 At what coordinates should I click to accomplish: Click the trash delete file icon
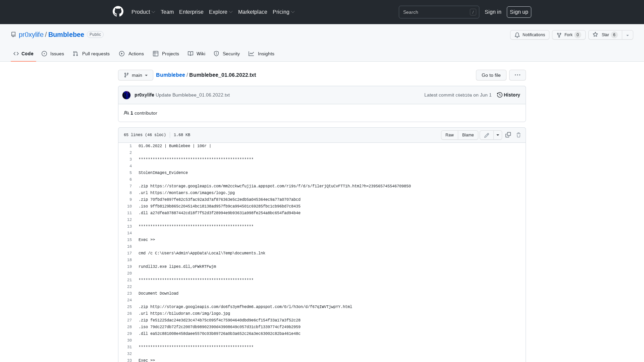pos(519,135)
